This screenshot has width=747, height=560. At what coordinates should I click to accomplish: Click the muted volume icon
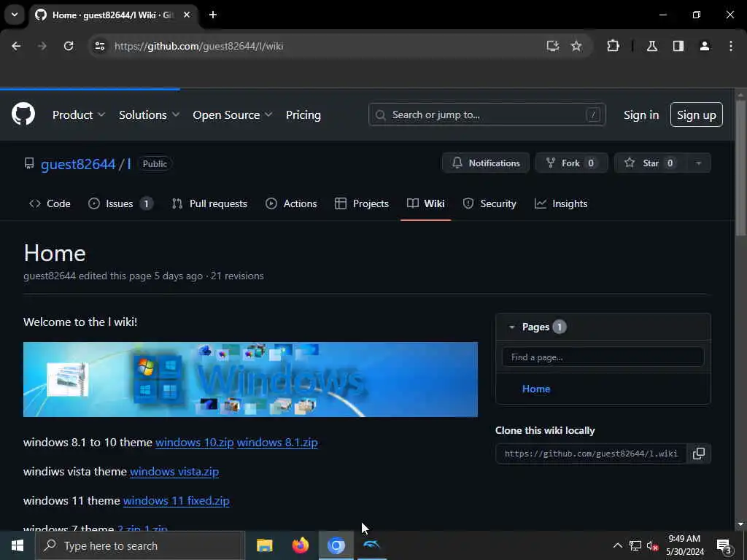tap(652, 545)
